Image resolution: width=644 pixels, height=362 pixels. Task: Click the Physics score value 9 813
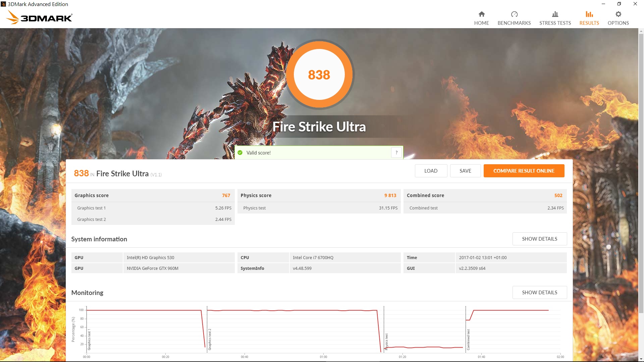click(390, 195)
